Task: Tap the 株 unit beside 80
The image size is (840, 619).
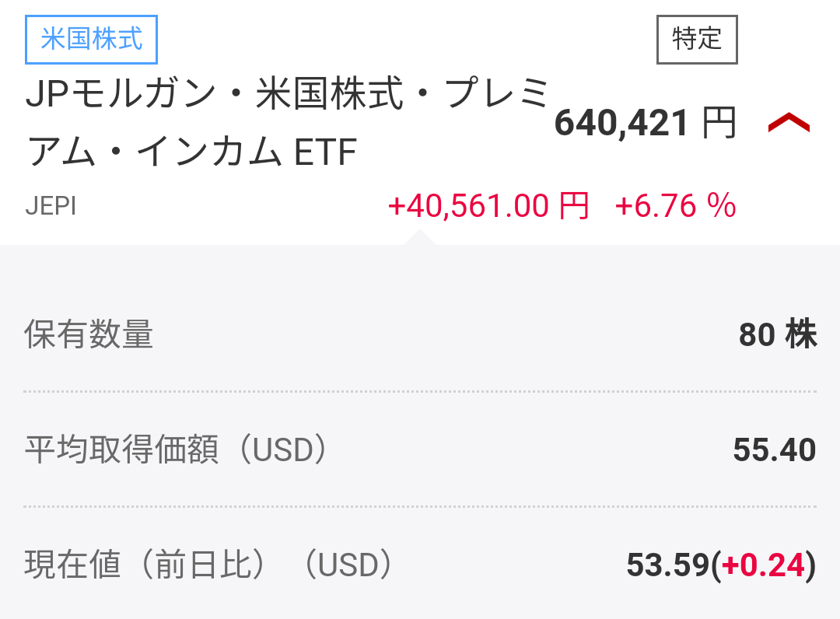Action: click(801, 334)
